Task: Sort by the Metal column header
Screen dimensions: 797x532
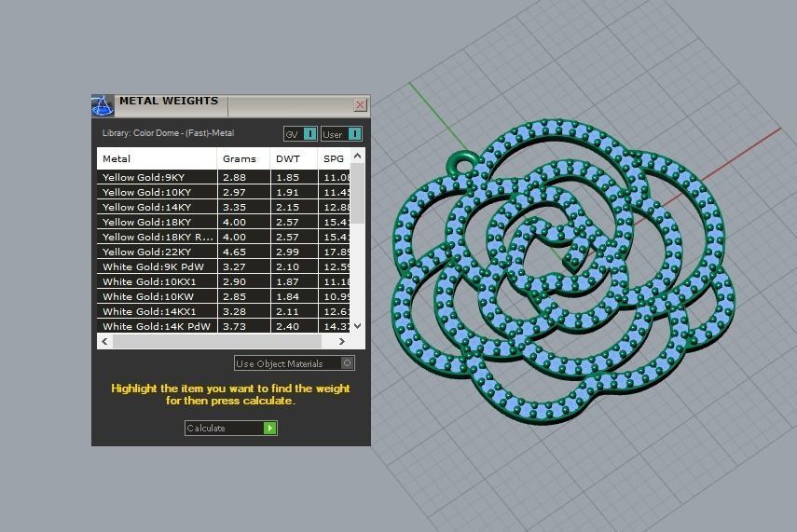Action: coord(157,158)
